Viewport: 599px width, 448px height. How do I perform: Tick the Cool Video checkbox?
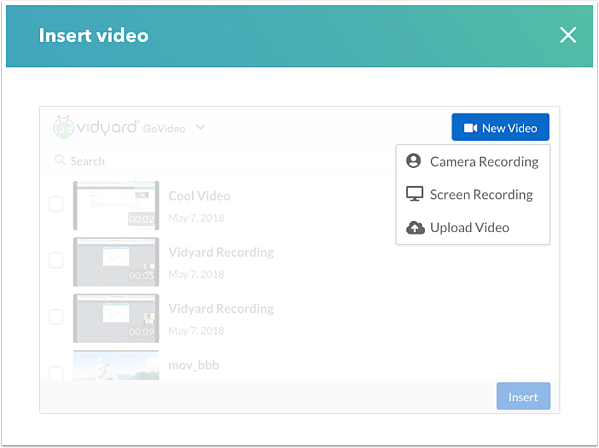click(56, 204)
